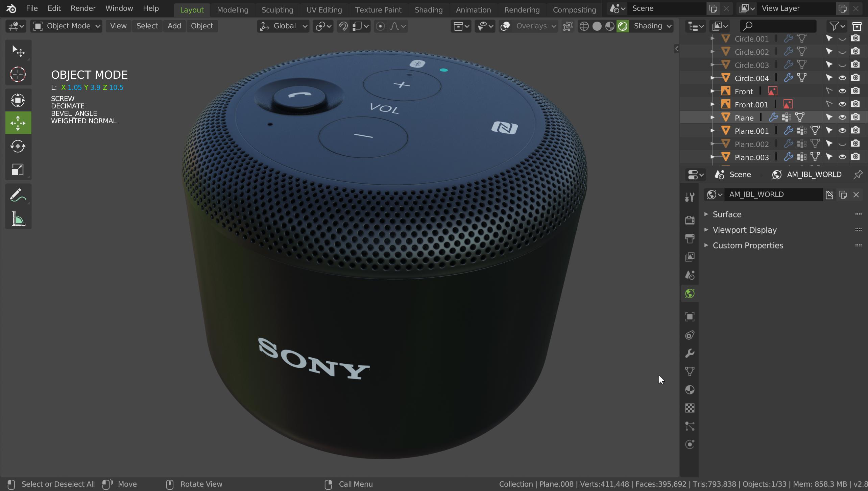
Task: Open the Output properties tab
Action: click(x=690, y=238)
